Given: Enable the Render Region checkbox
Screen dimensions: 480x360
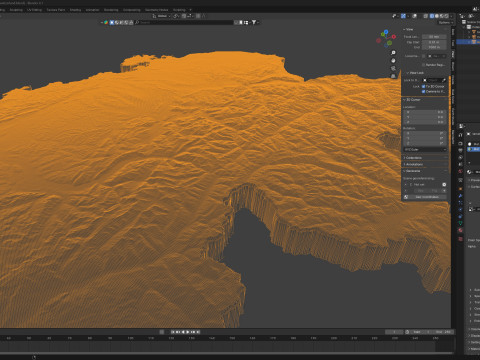Looking at the screenshot, I should [x=424, y=65].
